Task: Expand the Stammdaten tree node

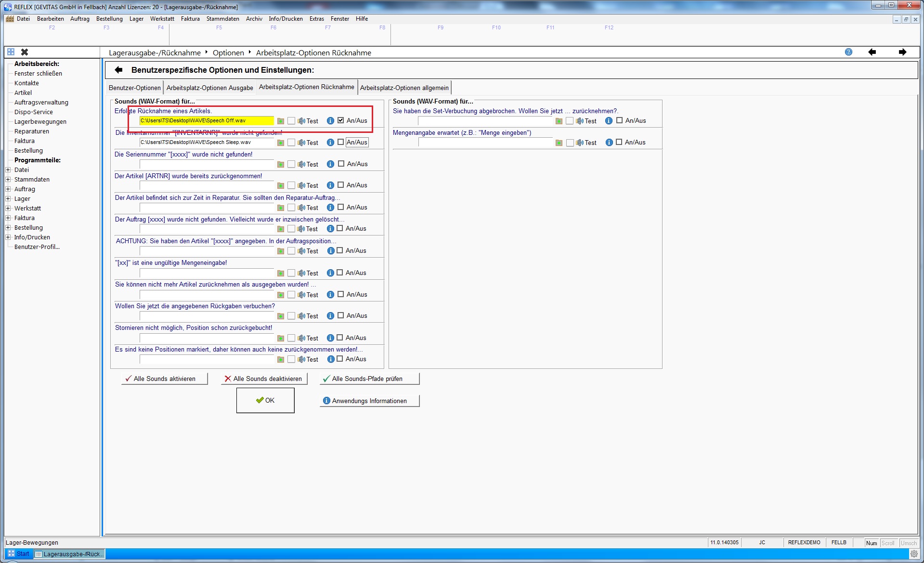Action: point(8,180)
